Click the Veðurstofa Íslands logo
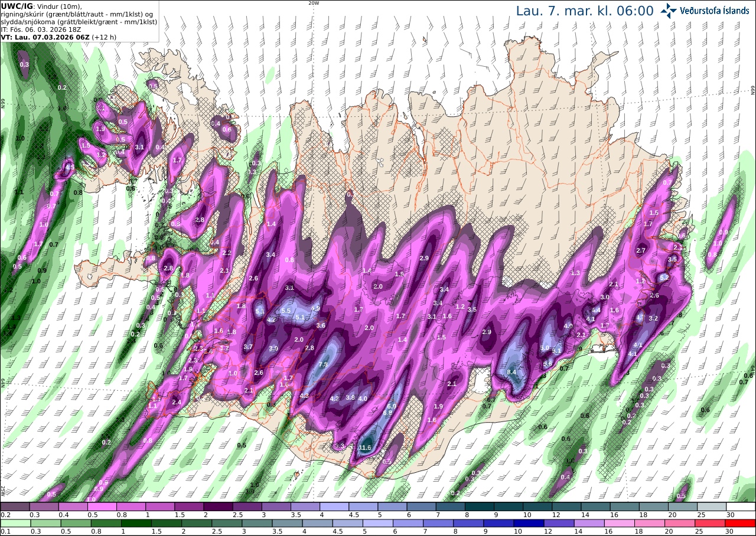The image size is (756, 536). click(704, 11)
